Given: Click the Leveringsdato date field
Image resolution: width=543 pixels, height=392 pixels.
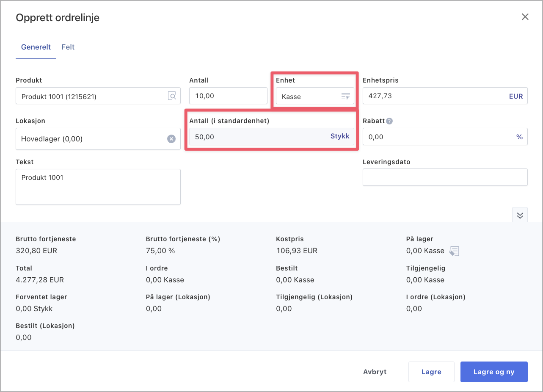Looking at the screenshot, I should (x=445, y=177).
